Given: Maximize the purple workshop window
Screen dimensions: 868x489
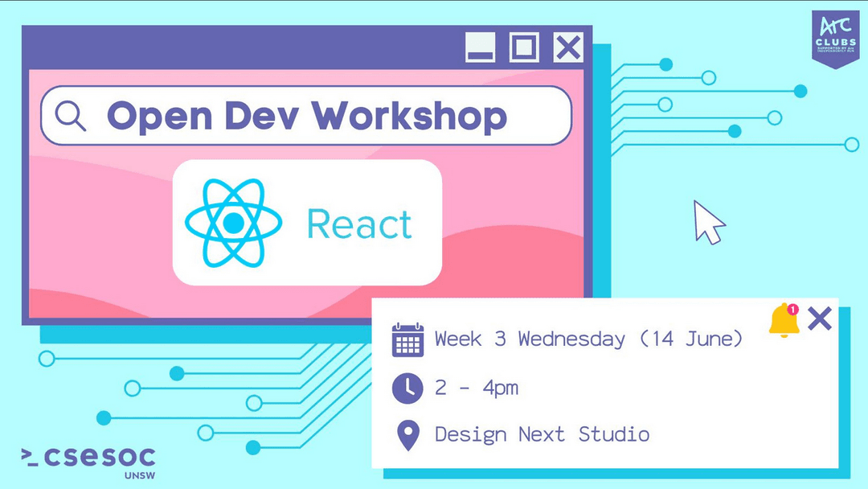Looking at the screenshot, I should tap(524, 47).
